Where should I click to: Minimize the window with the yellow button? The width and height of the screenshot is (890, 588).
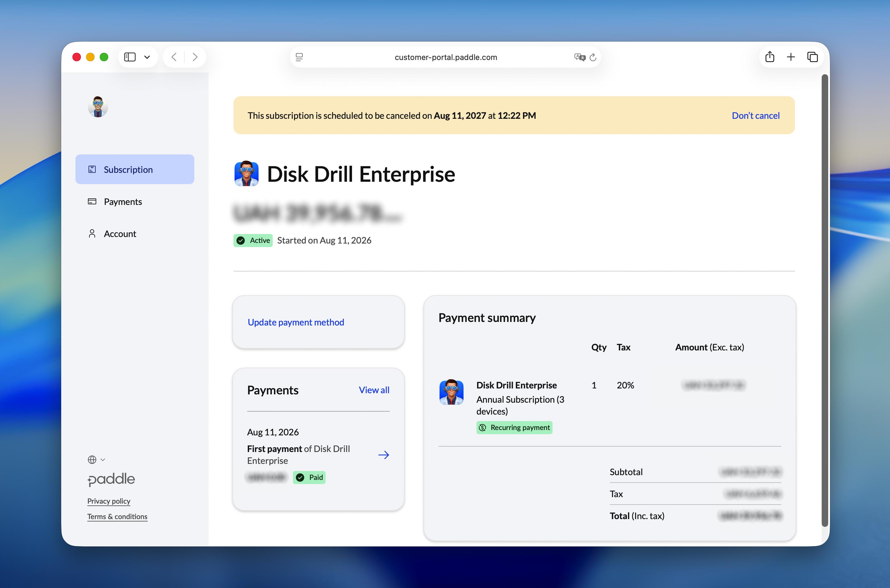[90, 57]
